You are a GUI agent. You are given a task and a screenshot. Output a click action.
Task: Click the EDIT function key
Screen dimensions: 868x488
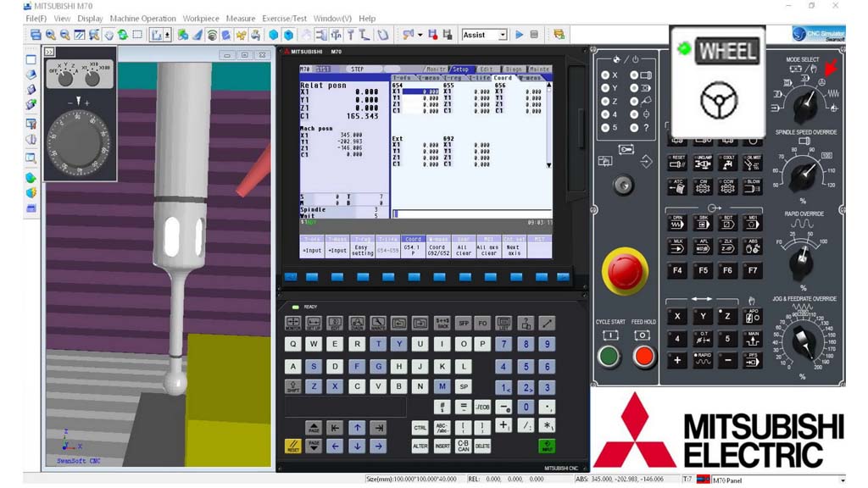[x=334, y=323]
